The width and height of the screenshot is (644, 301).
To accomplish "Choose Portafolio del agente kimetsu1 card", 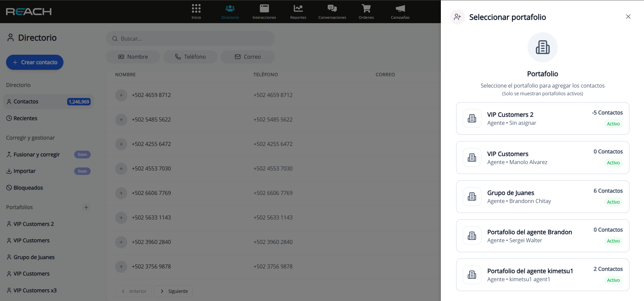I will pos(542,275).
